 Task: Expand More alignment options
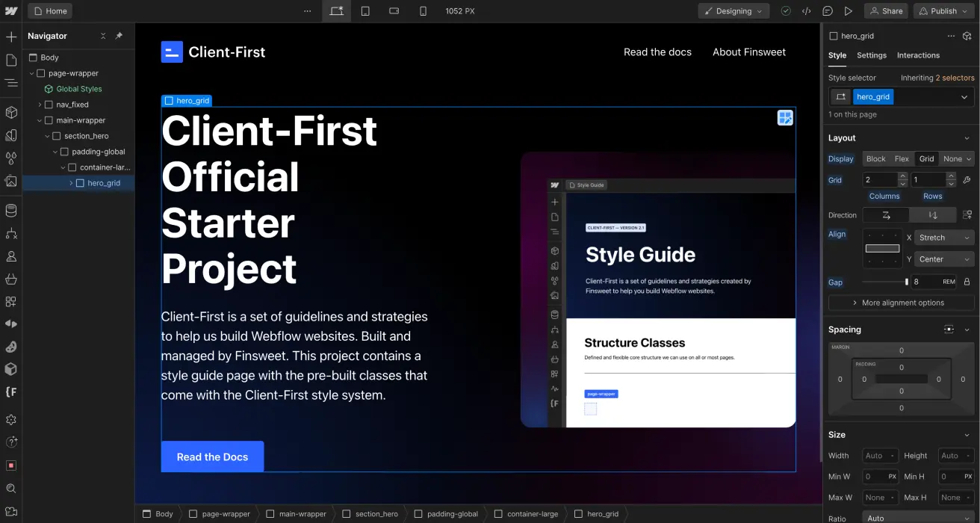902,303
